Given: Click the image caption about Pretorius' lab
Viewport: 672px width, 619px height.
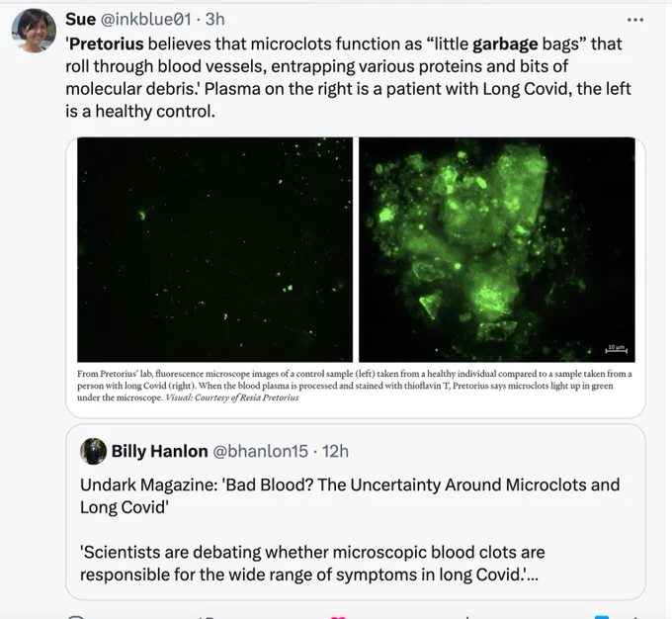Looking at the screenshot, I should (x=355, y=386).
